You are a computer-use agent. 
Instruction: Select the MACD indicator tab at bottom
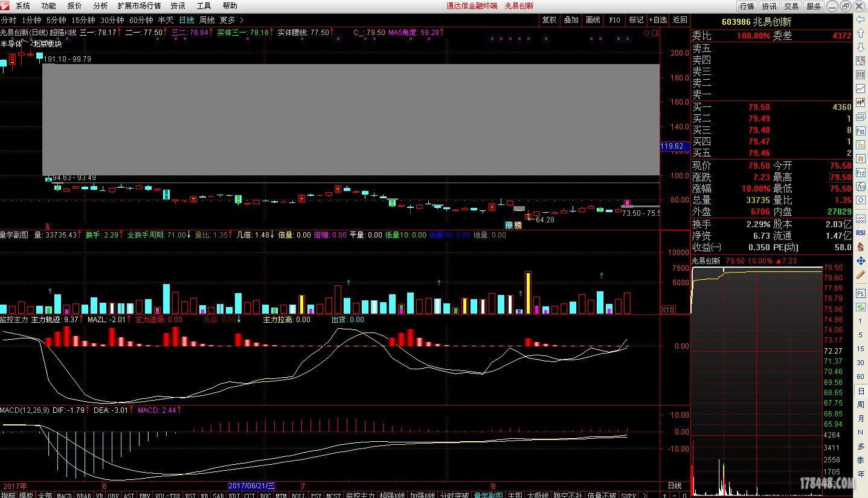64,495
